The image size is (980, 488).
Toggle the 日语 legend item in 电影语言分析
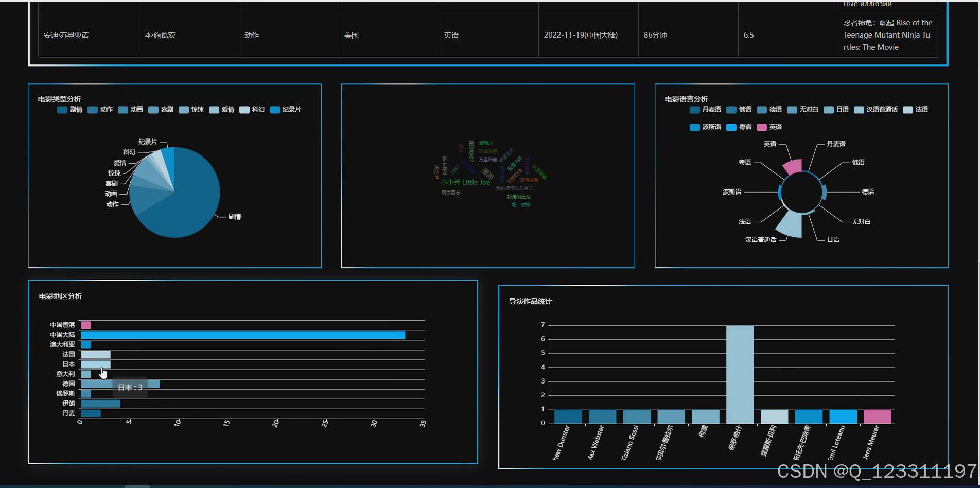click(836, 110)
